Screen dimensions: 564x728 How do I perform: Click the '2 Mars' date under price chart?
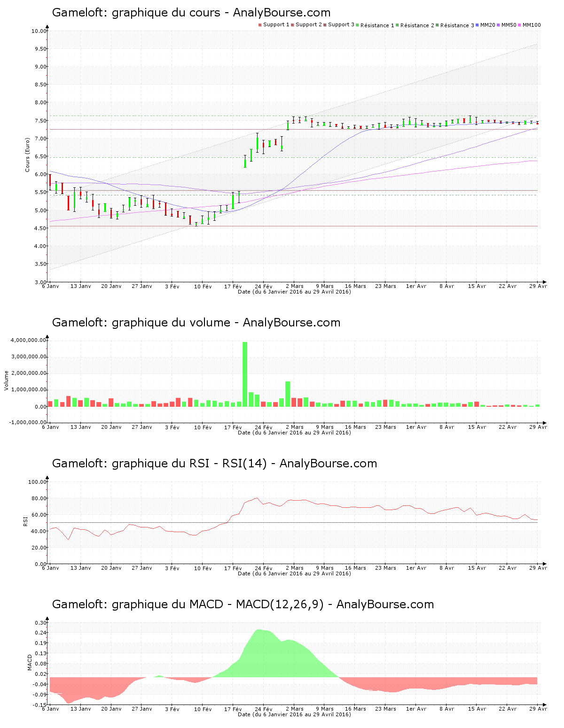[x=295, y=286]
